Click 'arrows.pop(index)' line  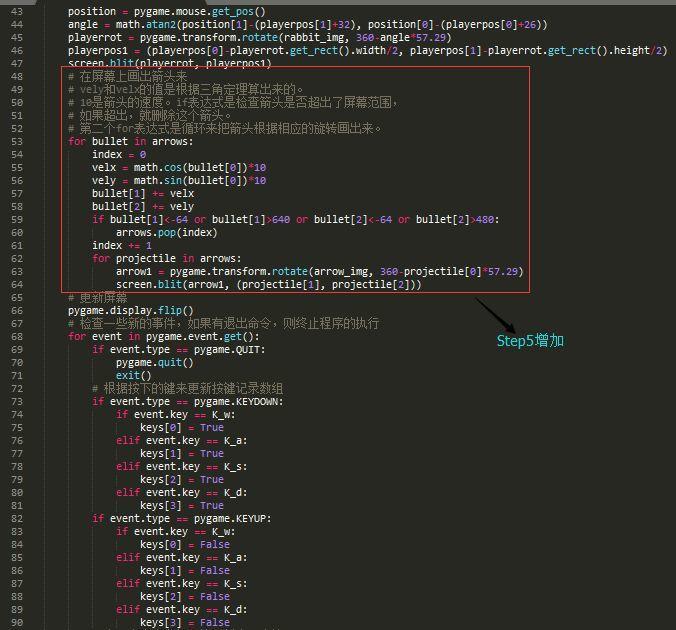(166, 233)
